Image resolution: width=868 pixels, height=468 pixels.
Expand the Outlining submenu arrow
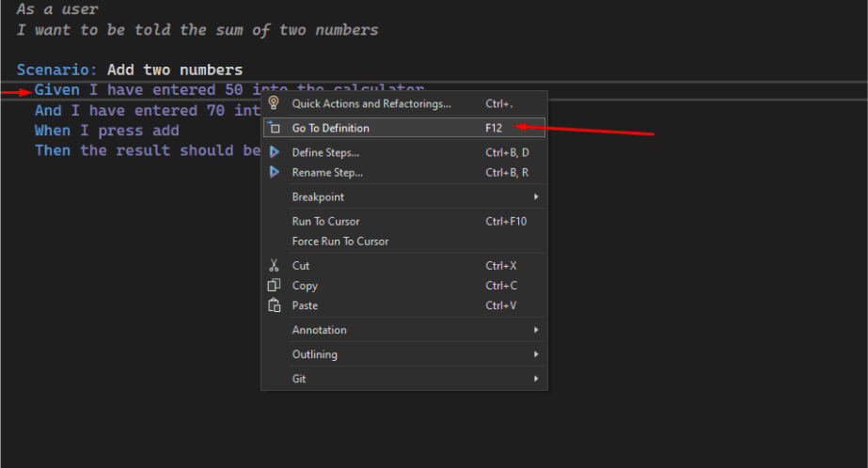536,354
